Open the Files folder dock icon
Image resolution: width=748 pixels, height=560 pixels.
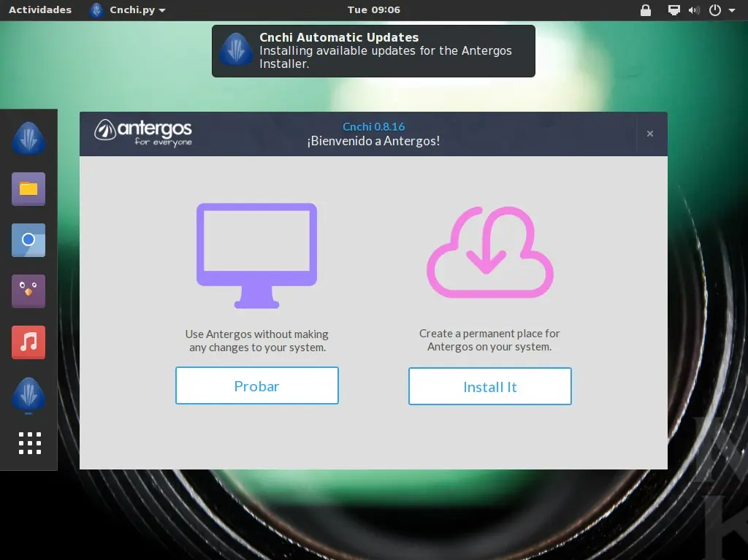click(28, 189)
